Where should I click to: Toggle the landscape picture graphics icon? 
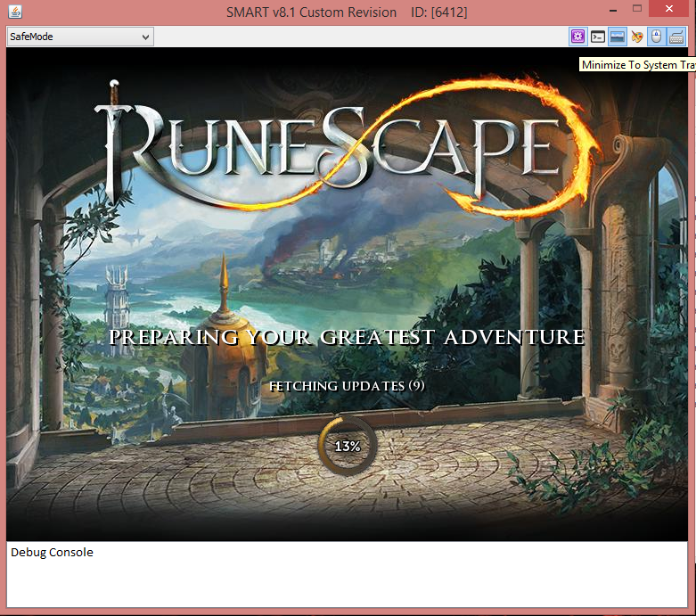pos(617,37)
